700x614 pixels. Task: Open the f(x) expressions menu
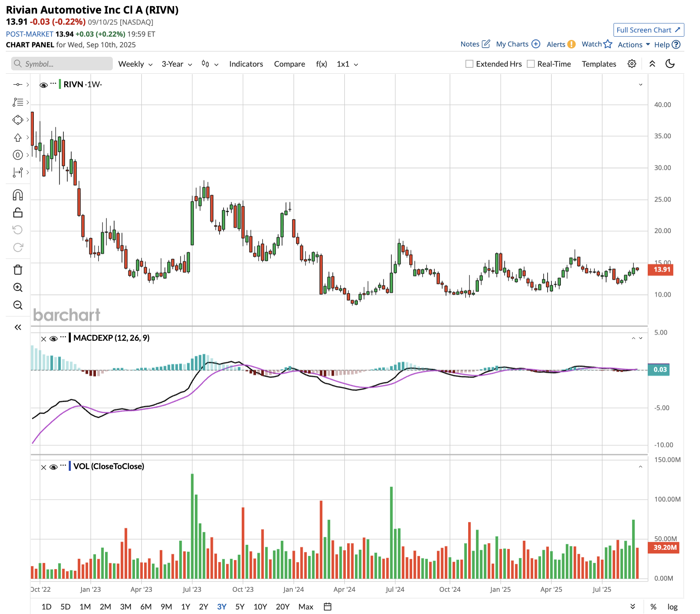[x=322, y=64]
